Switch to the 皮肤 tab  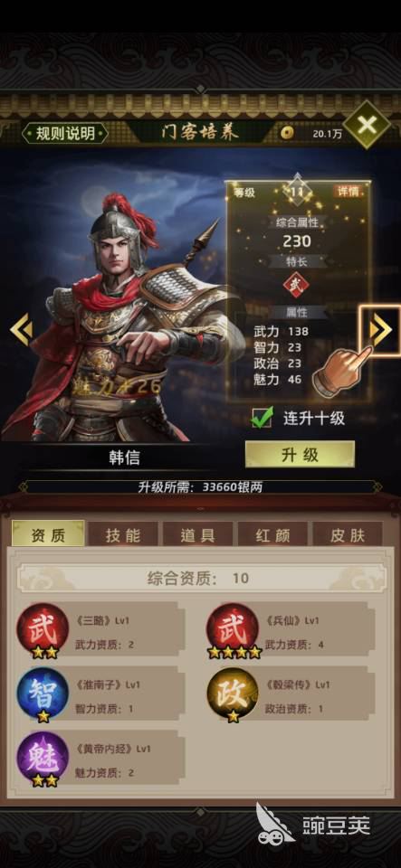pyautogui.click(x=348, y=535)
